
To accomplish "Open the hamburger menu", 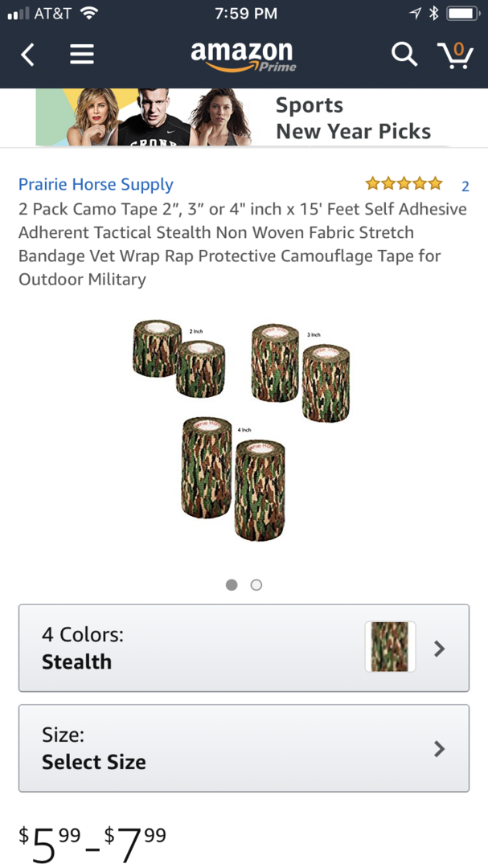I will click(x=81, y=54).
